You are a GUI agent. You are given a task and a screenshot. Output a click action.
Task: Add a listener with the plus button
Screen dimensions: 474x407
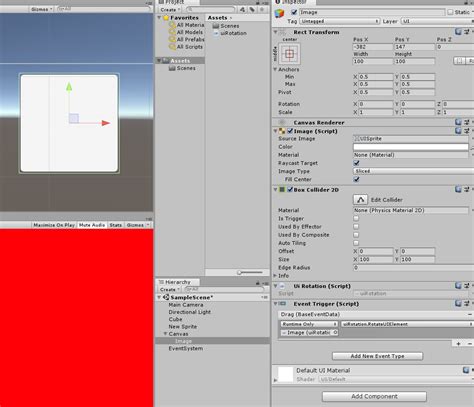(x=459, y=344)
